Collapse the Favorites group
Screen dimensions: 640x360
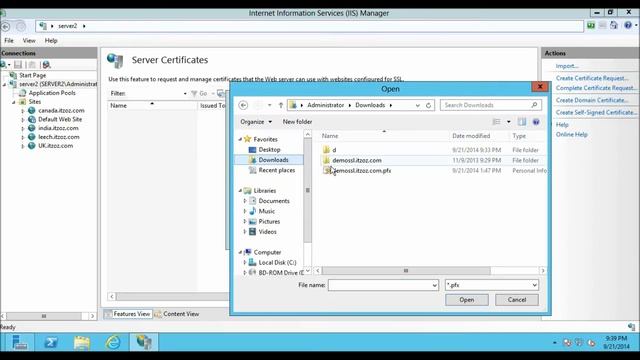[x=240, y=139]
